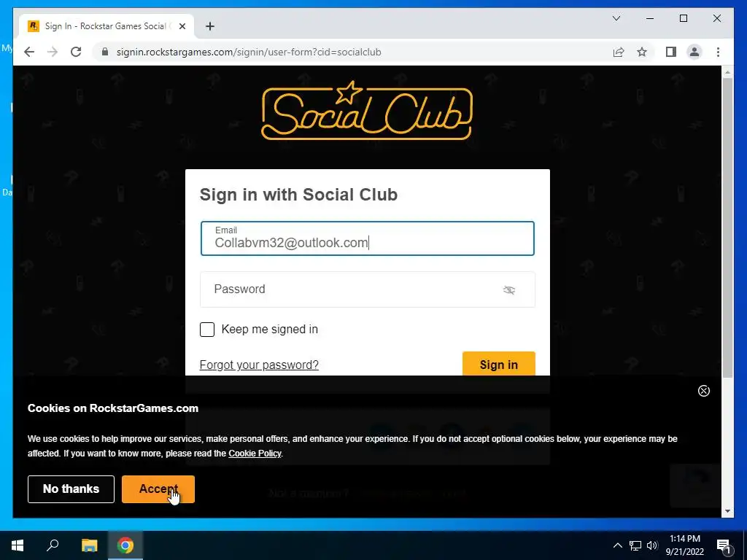Image resolution: width=747 pixels, height=560 pixels.
Task: Show hidden system tray icons
Action: 617,545
